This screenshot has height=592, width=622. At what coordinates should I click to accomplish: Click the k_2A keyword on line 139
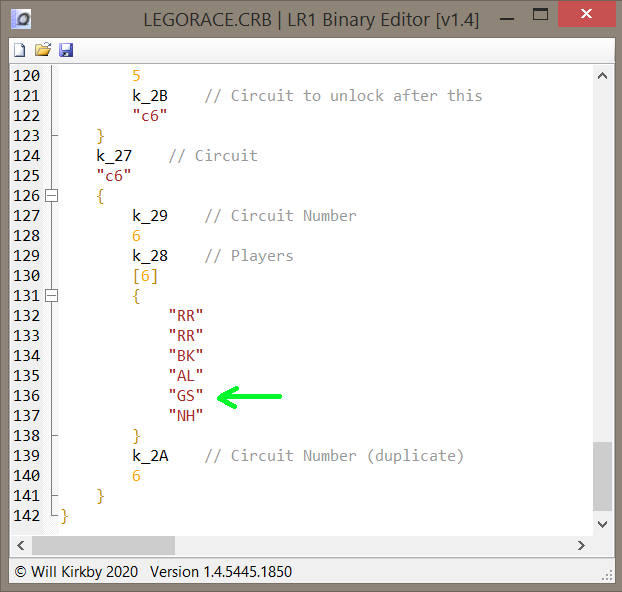point(150,456)
